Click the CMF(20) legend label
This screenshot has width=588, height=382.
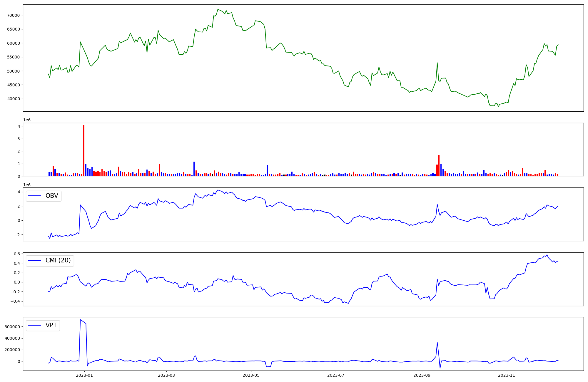(58, 260)
